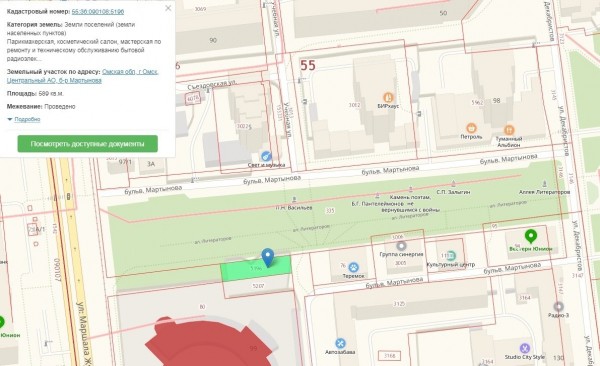Image resolution: width=600 pixels, height=366 pixels.
Task: Expand the Подробно details section
Action: click(x=27, y=119)
